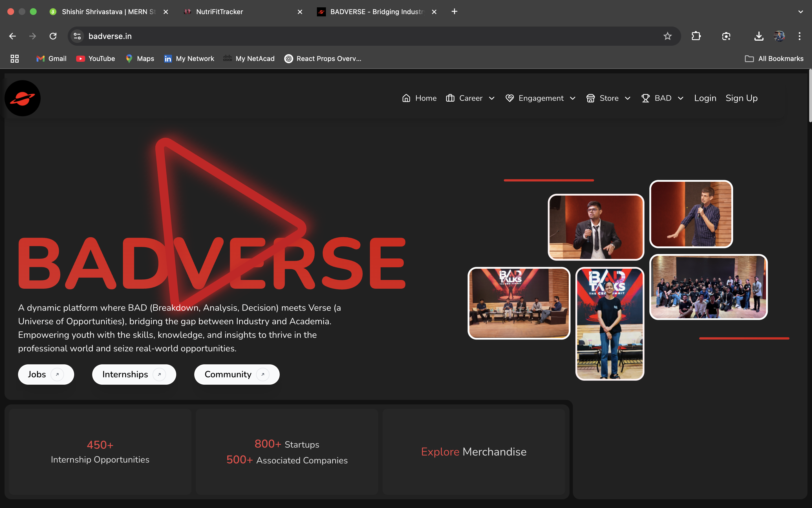Close the BADVERSE tab
This screenshot has height=508, width=812.
click(x=434, y=12)
